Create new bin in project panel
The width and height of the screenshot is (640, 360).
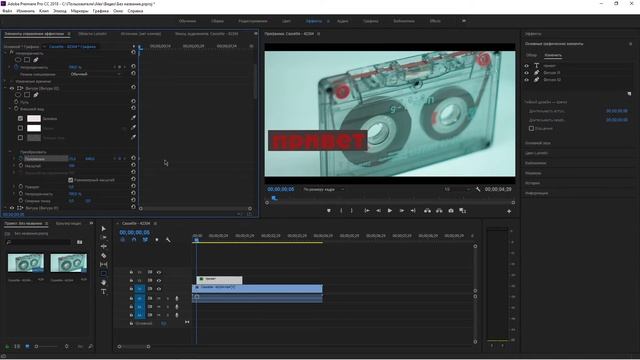pos(79,242)
